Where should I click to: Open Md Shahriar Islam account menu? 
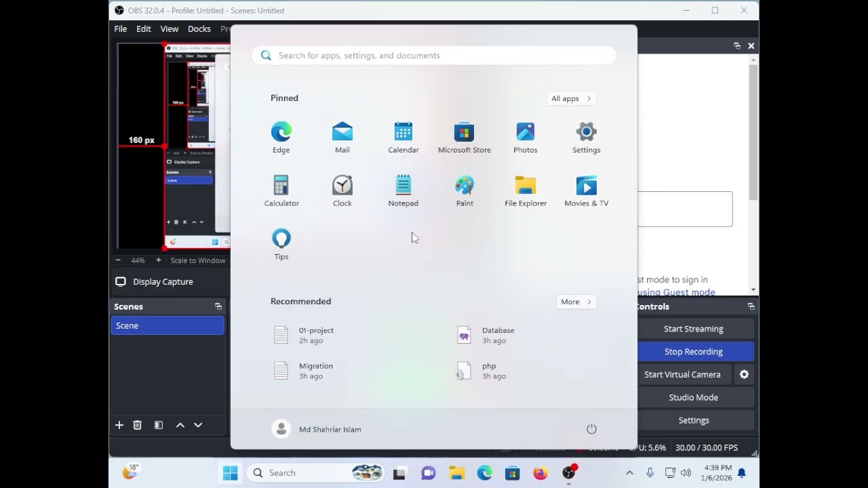pyautogui.click(x=317, y=429)
